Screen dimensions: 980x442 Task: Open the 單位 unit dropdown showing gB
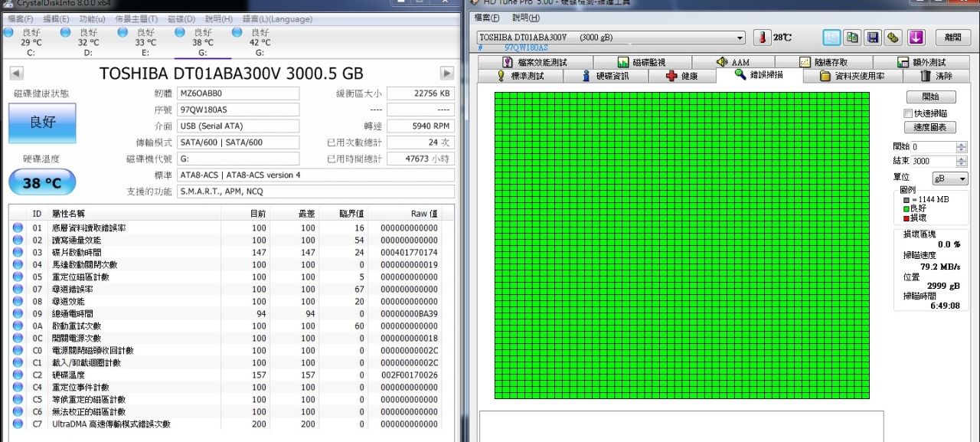point(949,178)
